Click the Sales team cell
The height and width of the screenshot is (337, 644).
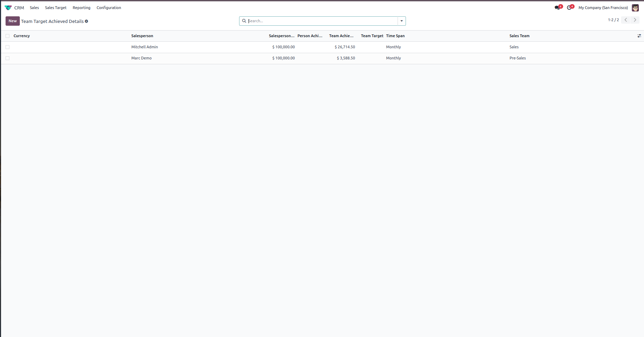pyautogui.click(x=514, y=47)
